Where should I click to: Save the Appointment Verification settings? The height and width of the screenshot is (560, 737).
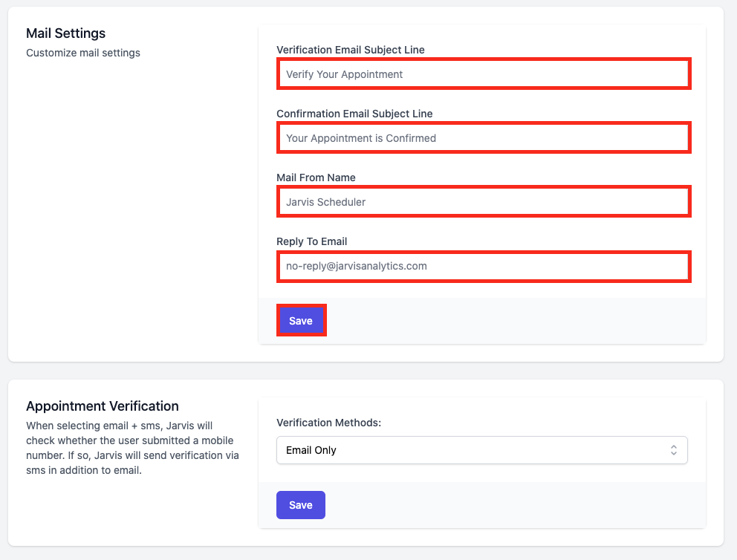pyautogui.click(x=301, y=505)
